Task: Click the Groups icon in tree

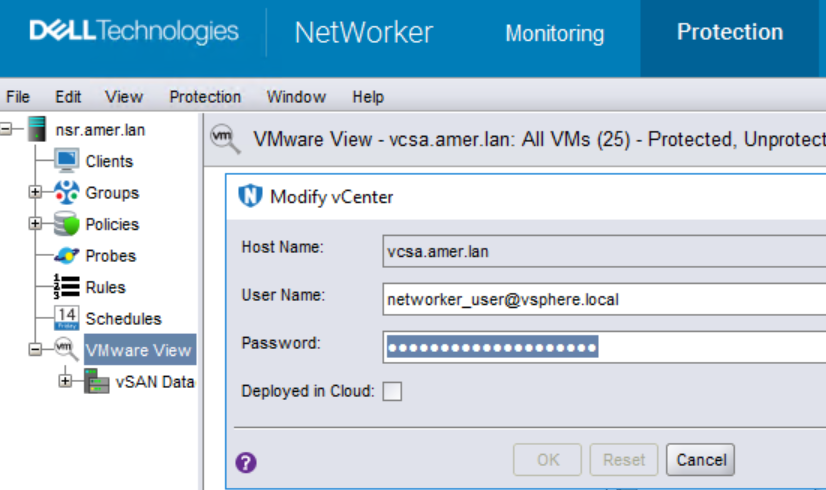Action: [x=66, y=192]
